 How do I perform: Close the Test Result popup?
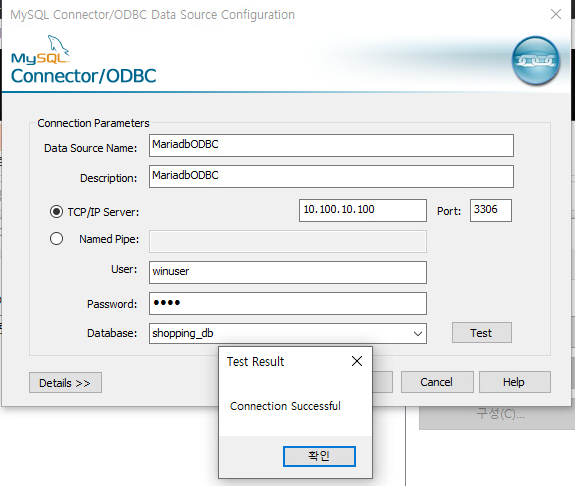pyautogui.click(x=357, y=361)
